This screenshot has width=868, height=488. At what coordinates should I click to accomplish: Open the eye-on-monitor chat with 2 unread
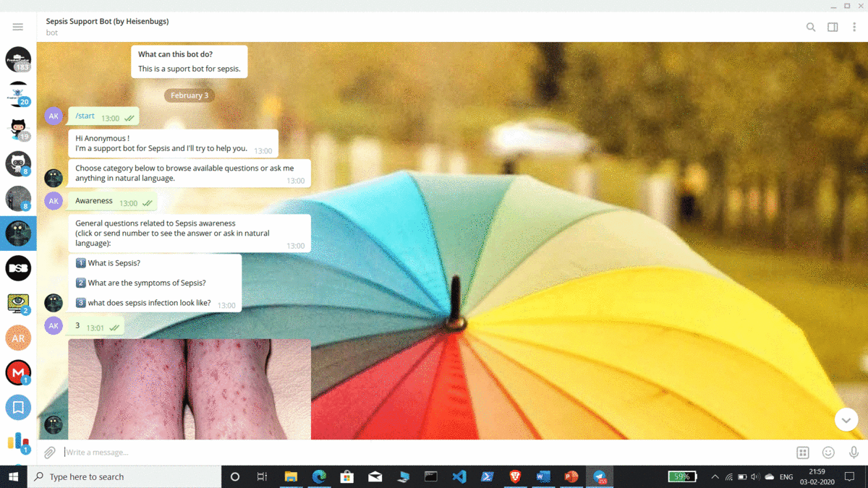18,303
